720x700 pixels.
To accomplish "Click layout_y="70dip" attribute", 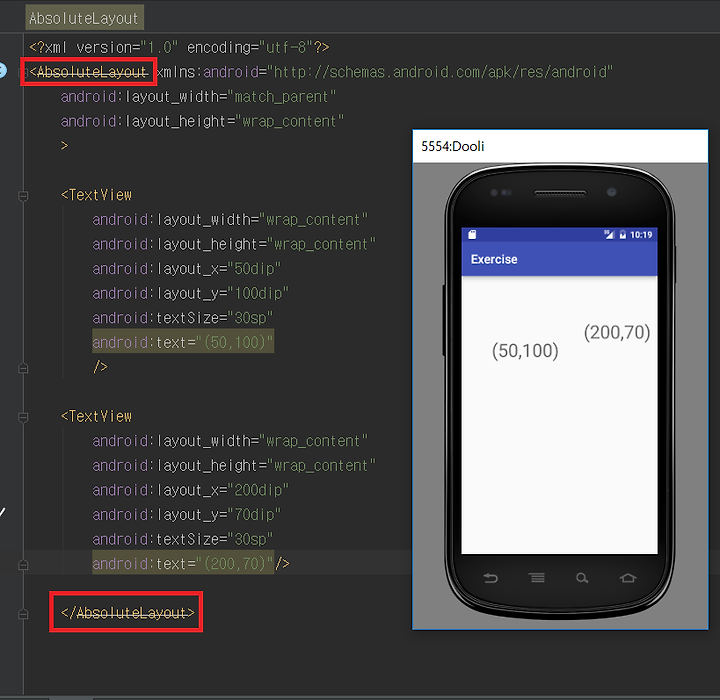I will coord(186,514).
